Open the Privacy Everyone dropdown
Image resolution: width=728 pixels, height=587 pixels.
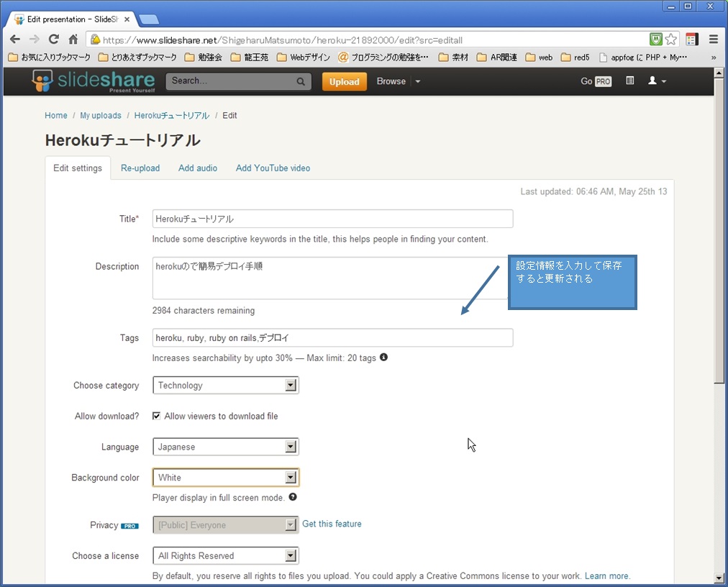[226, 524]
